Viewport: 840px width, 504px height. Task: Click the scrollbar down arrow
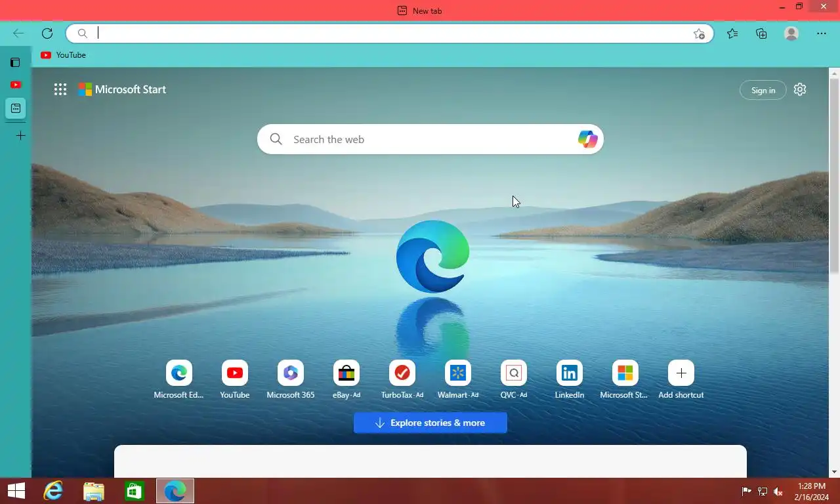tap(834, 472)
